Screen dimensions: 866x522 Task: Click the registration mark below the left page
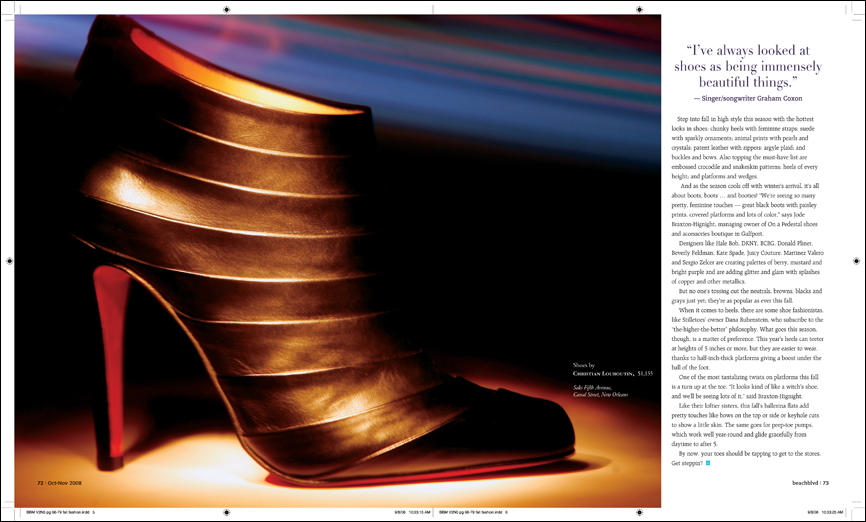(229, 513)
